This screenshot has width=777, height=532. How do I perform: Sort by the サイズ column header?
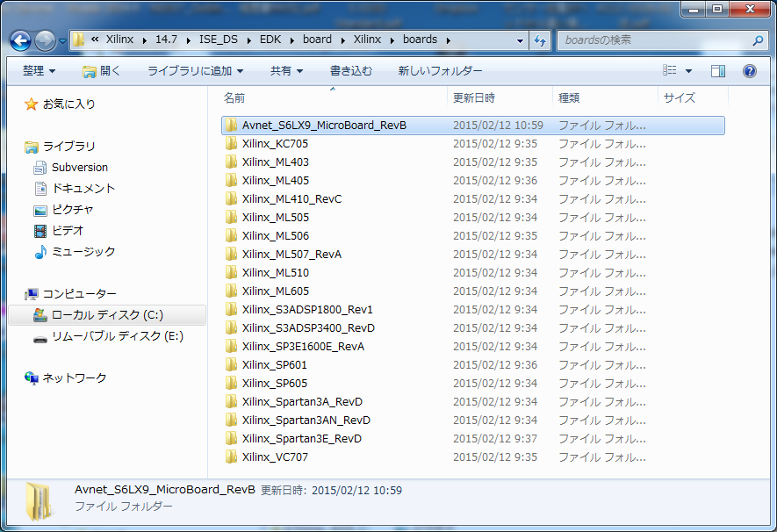pos(693,98)
